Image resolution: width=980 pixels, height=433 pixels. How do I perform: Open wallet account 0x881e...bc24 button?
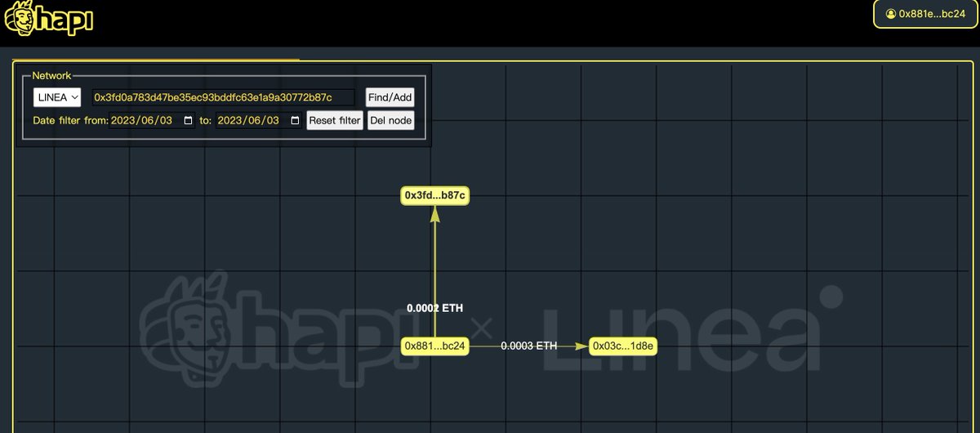point(924,14)
